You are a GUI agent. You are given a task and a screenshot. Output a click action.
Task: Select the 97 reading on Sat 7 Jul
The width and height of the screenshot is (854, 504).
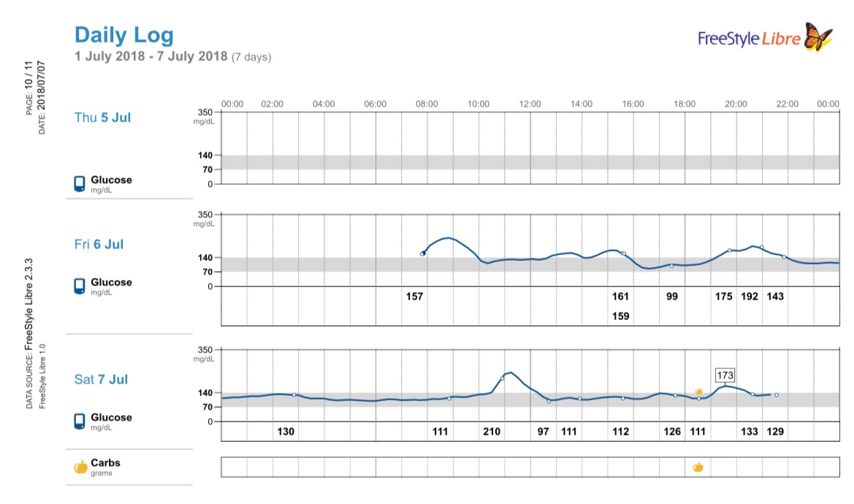coord(543,432)
